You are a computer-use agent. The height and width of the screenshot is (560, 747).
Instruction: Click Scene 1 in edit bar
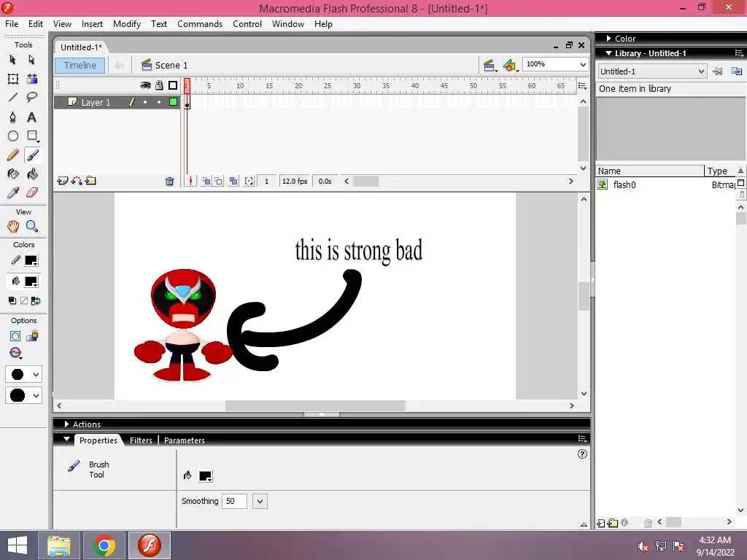click(165, 65)
